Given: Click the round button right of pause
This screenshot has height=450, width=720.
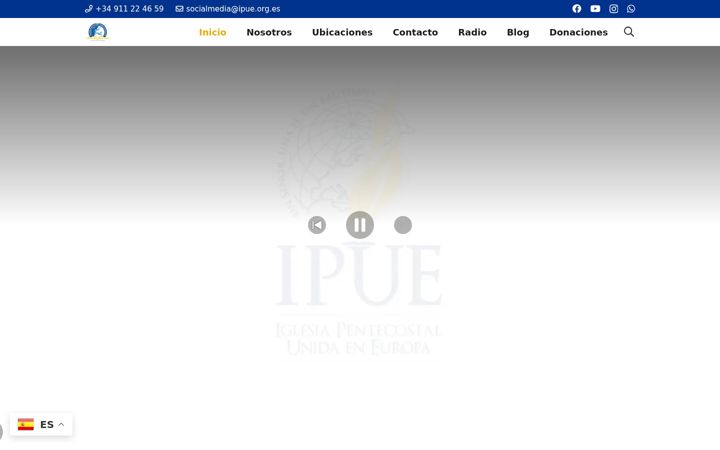Looking at the screenshot, I should (403, 225).
